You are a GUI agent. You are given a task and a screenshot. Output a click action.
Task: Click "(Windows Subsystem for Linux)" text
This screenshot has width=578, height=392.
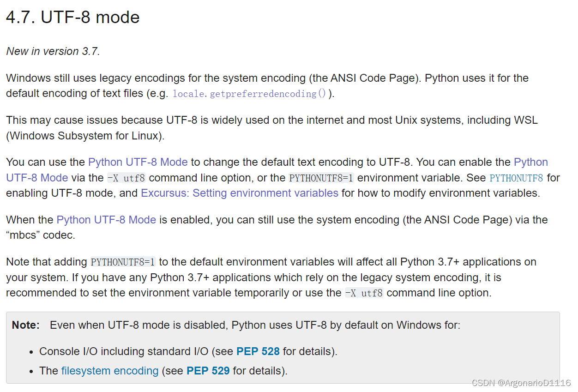pos(85,136)
